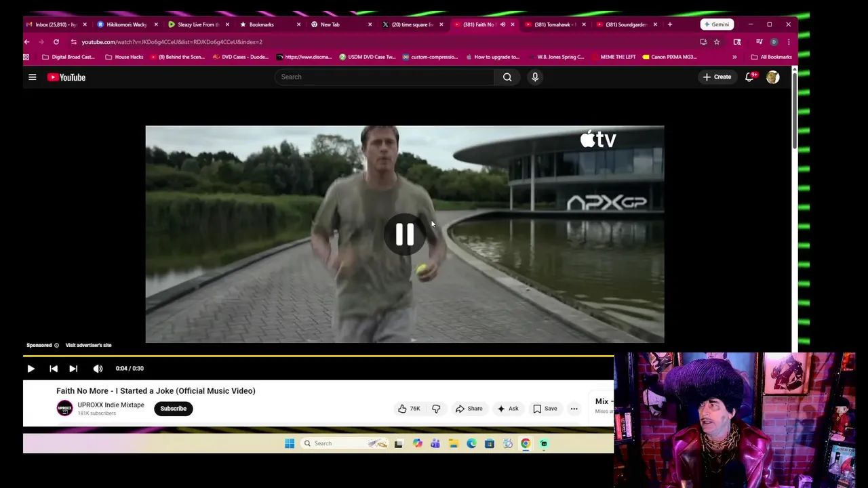
Task: Share the video
Action: [x=469, y=409]
